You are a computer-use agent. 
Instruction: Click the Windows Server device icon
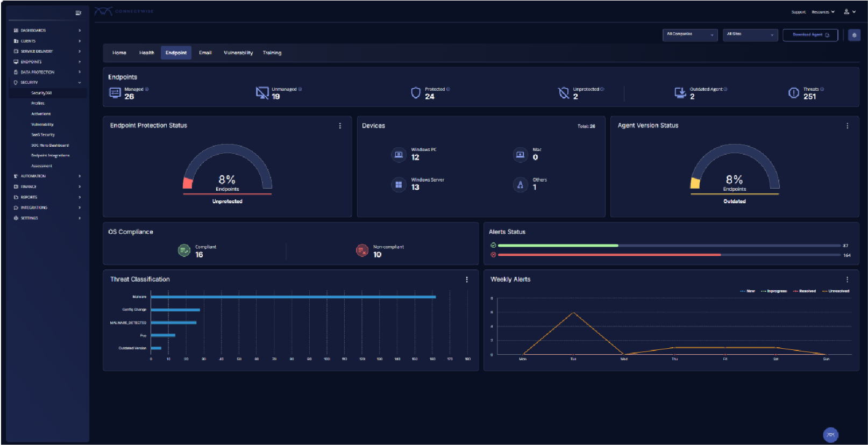(x=399, y=184)
